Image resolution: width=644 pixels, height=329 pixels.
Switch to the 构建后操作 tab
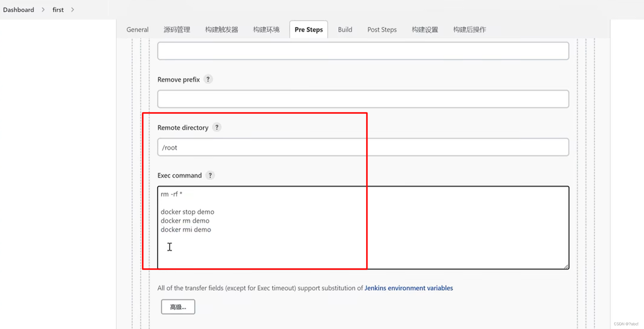click(x=470, y=29)
